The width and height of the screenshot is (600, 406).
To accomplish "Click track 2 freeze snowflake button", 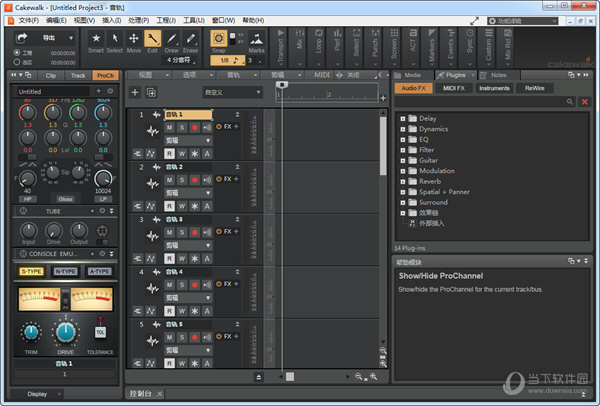I will pos(194,206).
